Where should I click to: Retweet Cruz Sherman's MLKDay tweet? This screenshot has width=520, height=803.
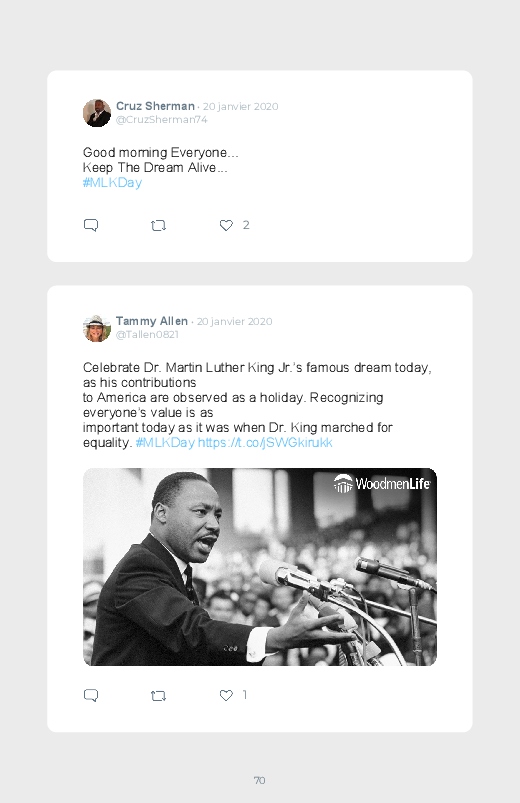tap(158, 225)
